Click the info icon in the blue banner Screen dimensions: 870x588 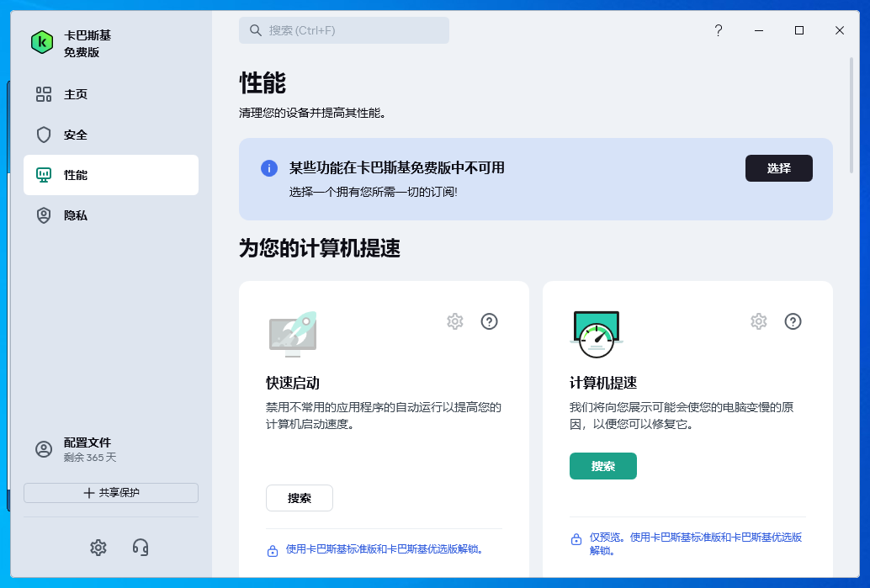269,168
